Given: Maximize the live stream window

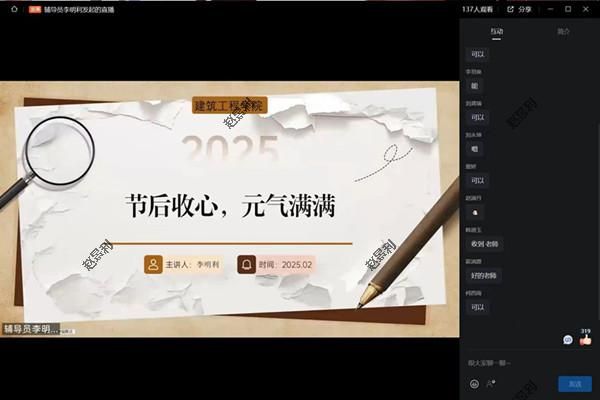Looking at the screenshot, I should 568,9.
